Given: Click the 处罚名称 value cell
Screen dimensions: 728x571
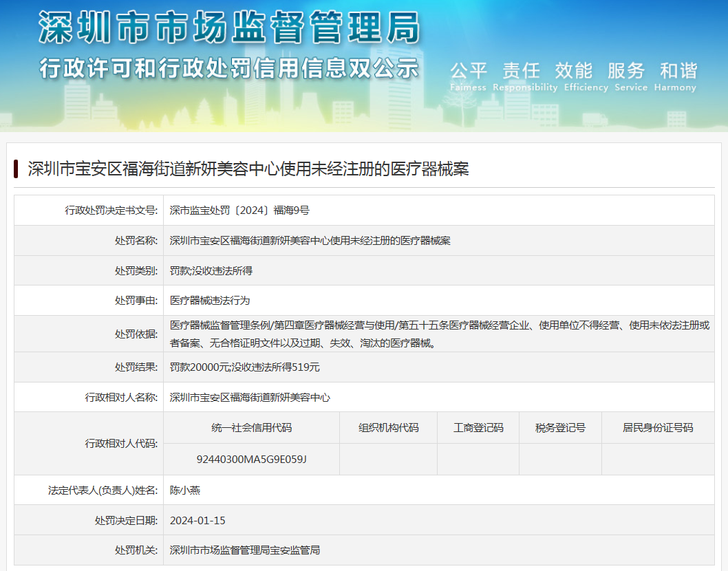Looking at the screenshot, I should 310,241.
